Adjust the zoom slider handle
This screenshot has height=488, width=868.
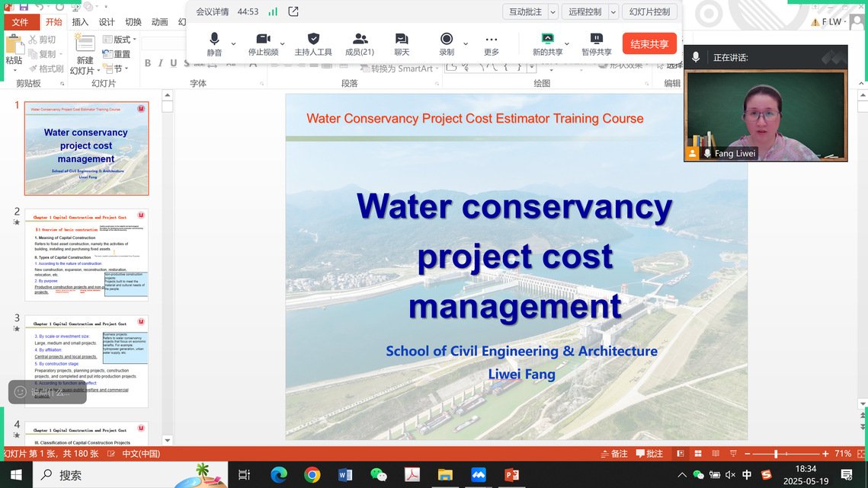pos(776,454)
